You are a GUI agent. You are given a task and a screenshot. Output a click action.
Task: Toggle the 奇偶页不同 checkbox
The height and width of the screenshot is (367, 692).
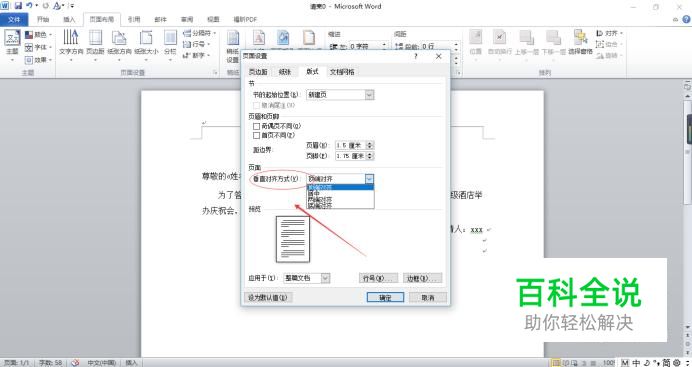pyautogui.click(x=256, y=126)
